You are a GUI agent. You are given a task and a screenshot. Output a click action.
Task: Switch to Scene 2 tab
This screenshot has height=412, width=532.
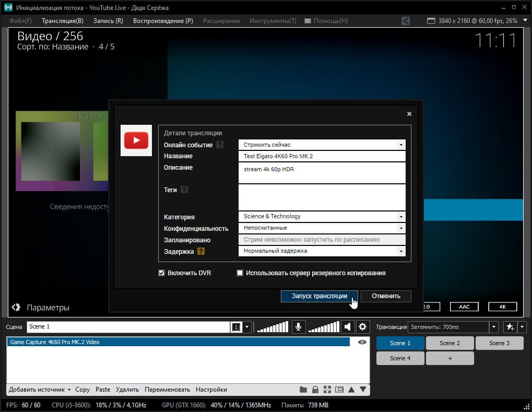point(450,343)
